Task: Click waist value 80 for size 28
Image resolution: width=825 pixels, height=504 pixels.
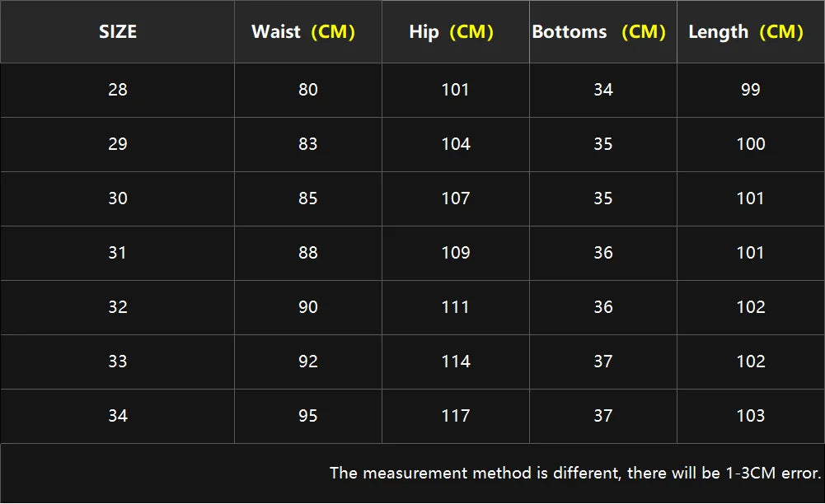Action: [308, 89]
